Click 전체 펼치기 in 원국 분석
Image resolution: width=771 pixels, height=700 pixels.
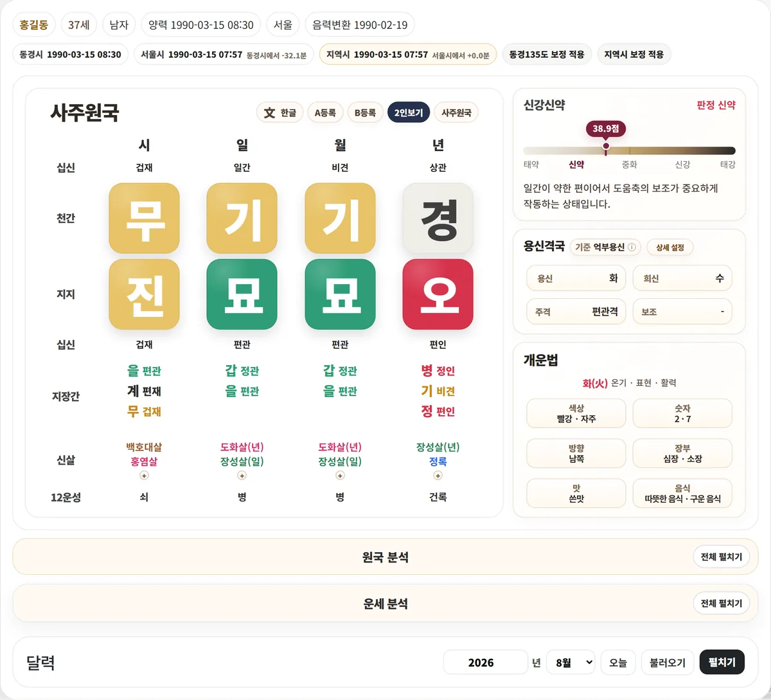(x=721, y=557)
